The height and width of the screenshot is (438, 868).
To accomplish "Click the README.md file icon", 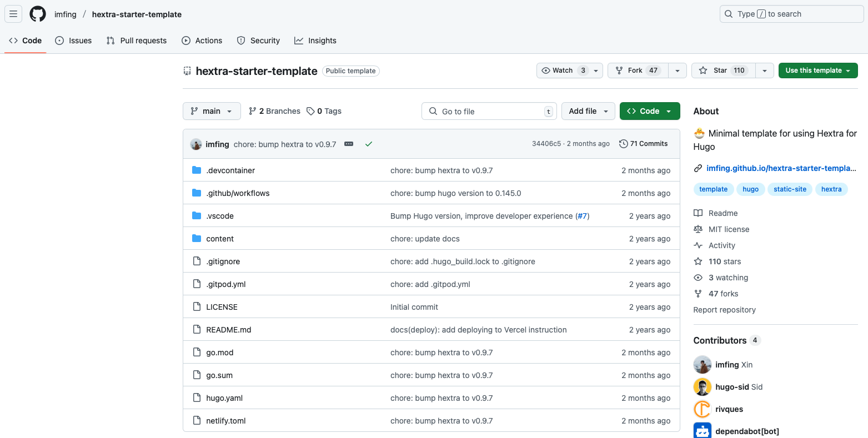I will click(197, 329).
